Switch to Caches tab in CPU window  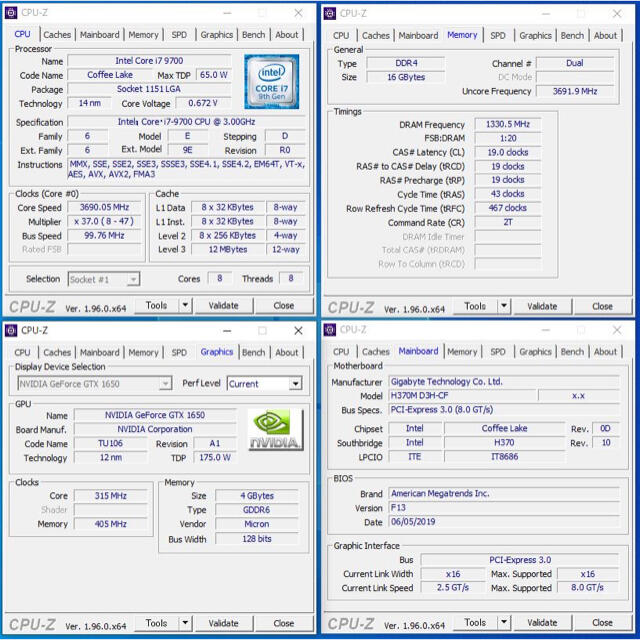click(57, 35)
